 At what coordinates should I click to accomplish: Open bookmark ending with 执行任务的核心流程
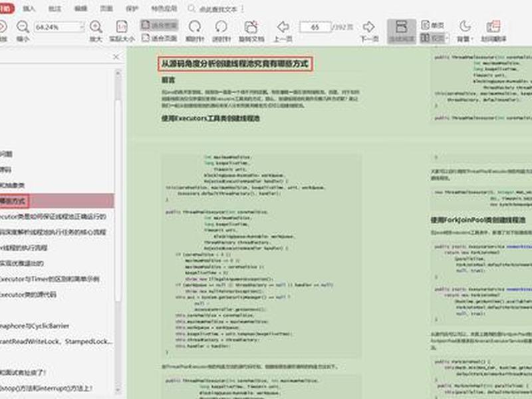tap(53, 232)
